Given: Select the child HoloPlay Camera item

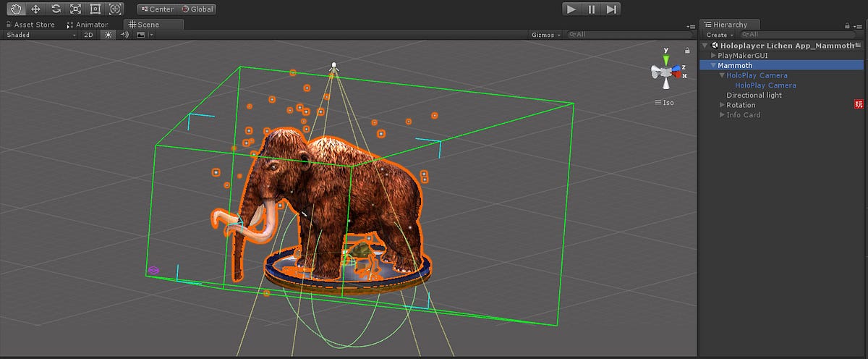Looking at the screenshot, I should pyautogui.click(x=765, y=85).
